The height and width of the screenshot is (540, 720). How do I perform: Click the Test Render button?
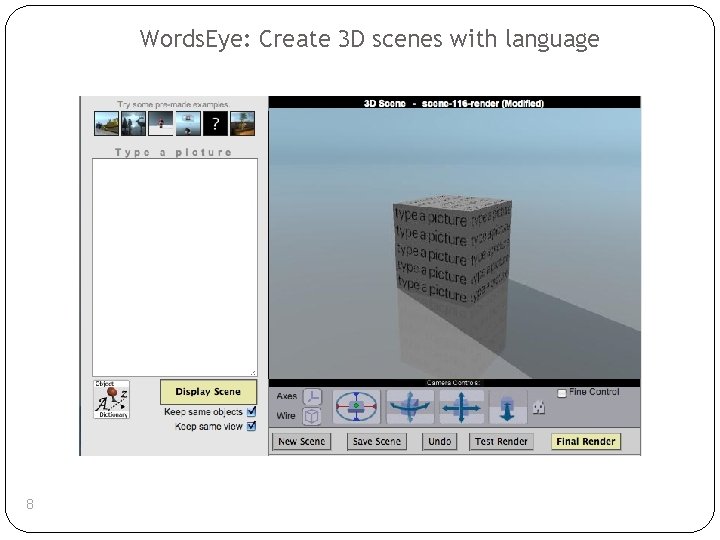[501, 441]
